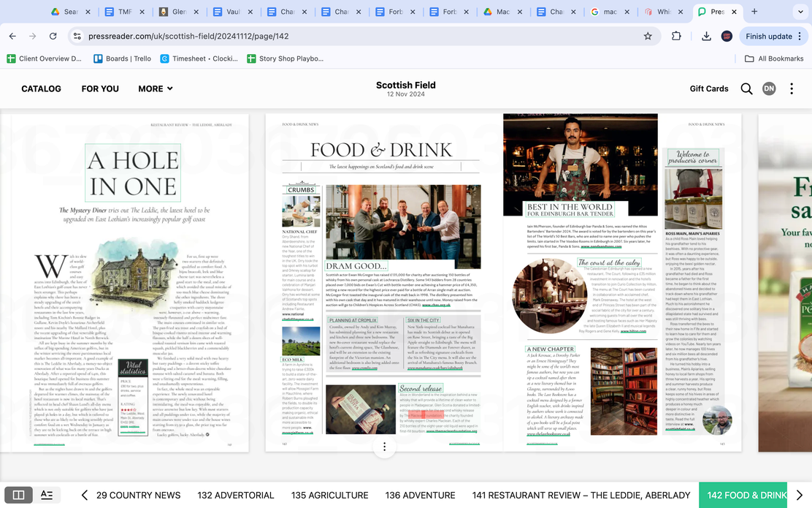The width and height of the screenshot is (812, 508).
Task: Click the A NEW CHAPTER article heading
Action: click(x=550, y=349)
